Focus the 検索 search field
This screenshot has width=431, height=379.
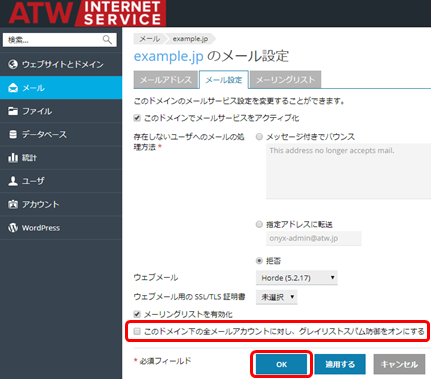tap(60, 40)
